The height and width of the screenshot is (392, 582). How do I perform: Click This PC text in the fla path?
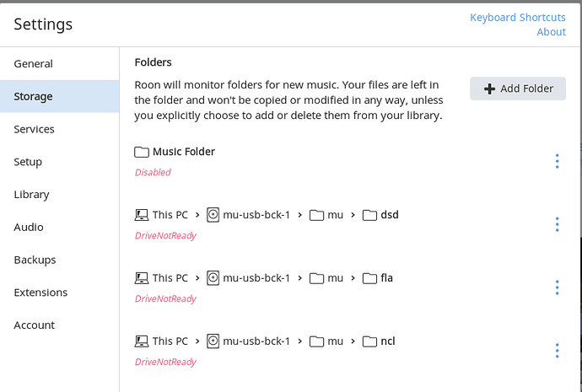170,278
